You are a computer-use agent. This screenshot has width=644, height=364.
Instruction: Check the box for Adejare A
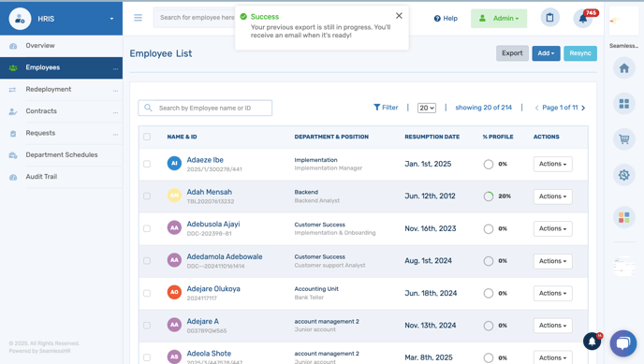pyautogui.click(x=147, y=326)
